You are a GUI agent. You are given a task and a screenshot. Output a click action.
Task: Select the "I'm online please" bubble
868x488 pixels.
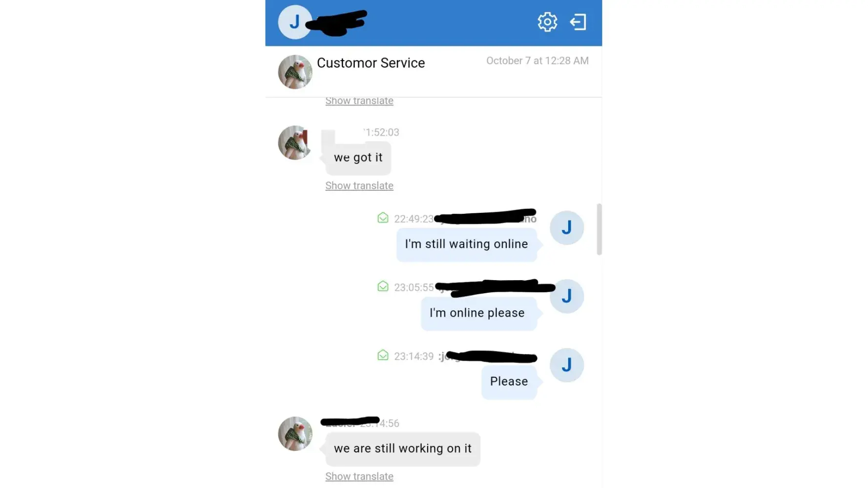[479, 313]
